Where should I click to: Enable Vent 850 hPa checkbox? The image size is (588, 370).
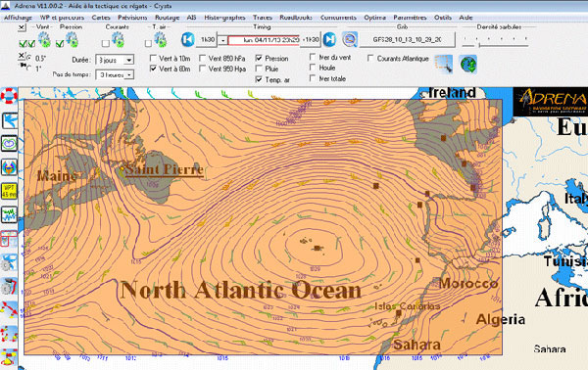tap(203, 59)
